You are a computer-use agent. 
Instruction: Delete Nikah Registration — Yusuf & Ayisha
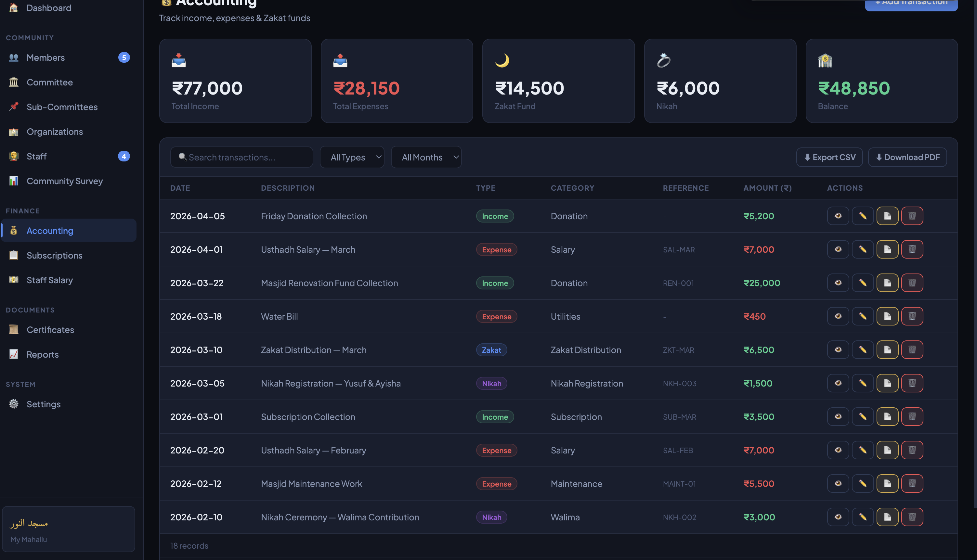912,383
